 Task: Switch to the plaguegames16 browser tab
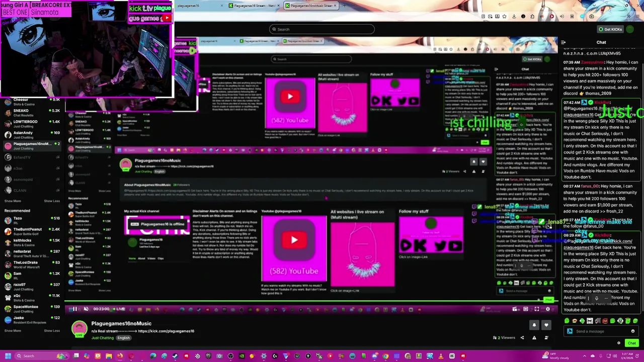pyautogui.click(x=196, y=6)
